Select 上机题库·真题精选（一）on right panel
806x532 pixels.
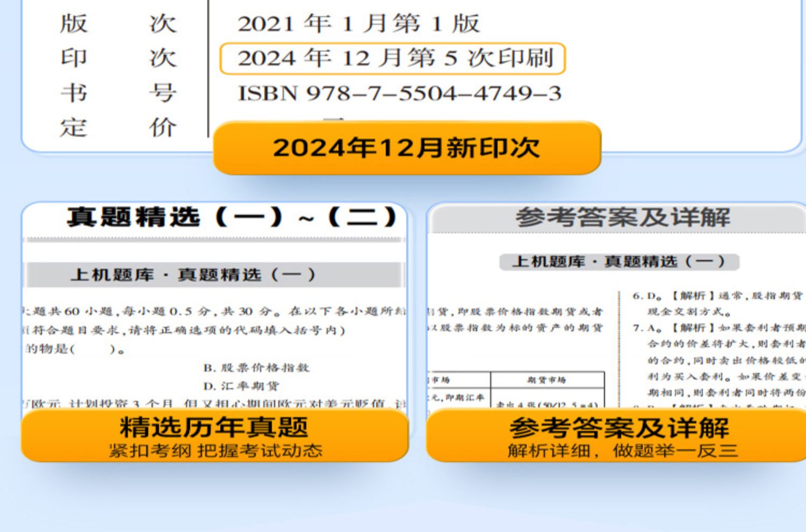click(619, 262)
